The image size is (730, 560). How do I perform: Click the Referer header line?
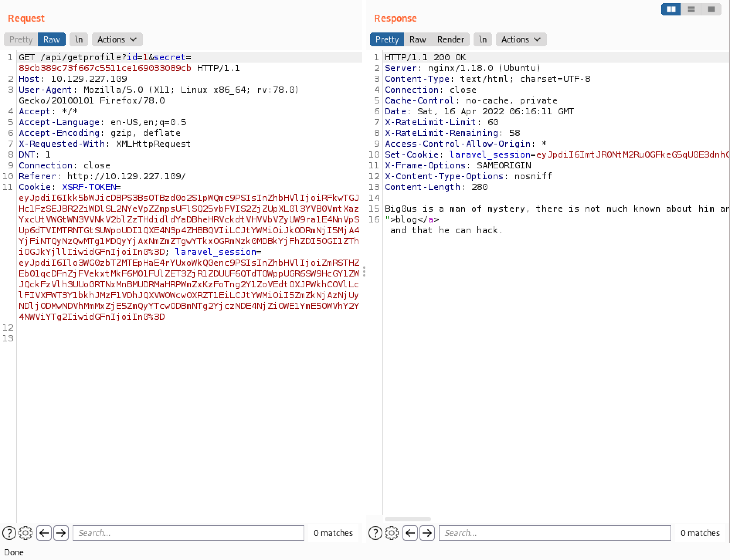[102, 176]
